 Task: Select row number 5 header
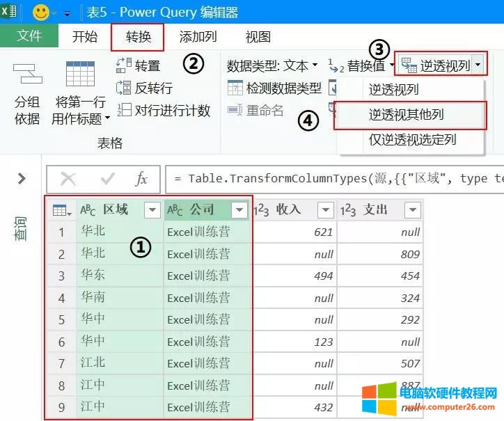(x=62, y=320)
